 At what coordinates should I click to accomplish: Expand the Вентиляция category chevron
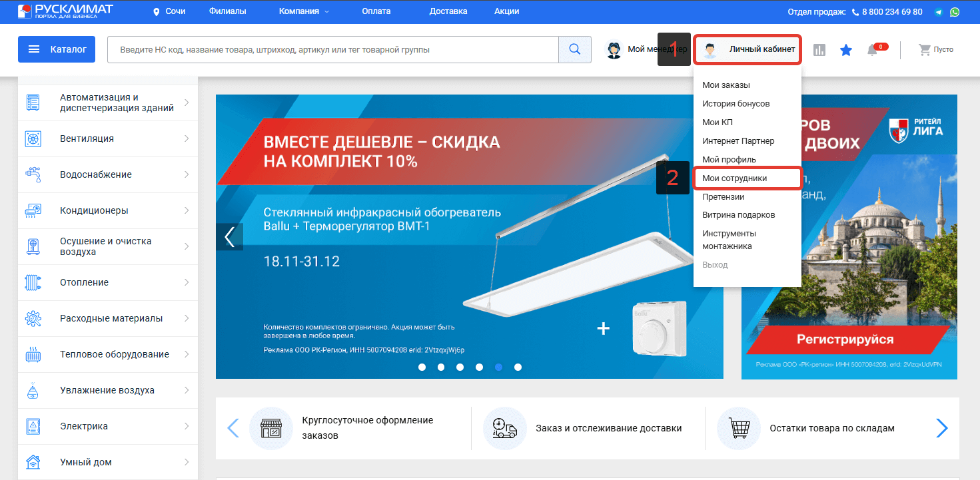pyautogui.click(x=187, y=138)
